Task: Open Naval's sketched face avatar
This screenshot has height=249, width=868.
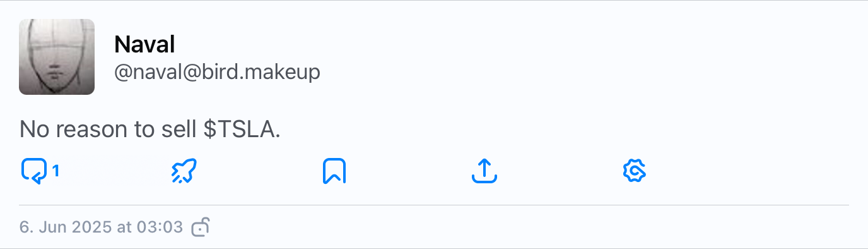Action: 57,57
